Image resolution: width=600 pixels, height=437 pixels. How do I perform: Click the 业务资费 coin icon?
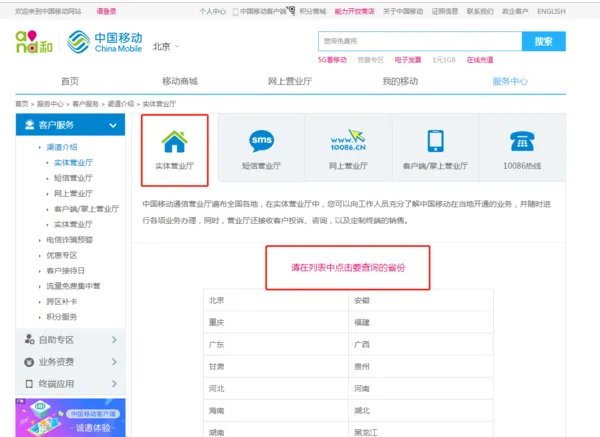click(29, 362)
